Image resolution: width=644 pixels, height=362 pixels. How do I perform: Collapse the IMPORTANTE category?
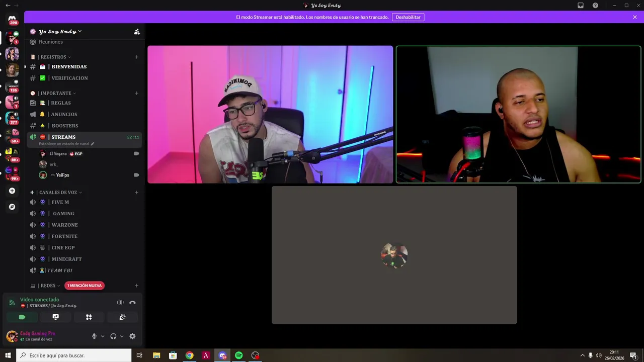(x=53, y=94)
